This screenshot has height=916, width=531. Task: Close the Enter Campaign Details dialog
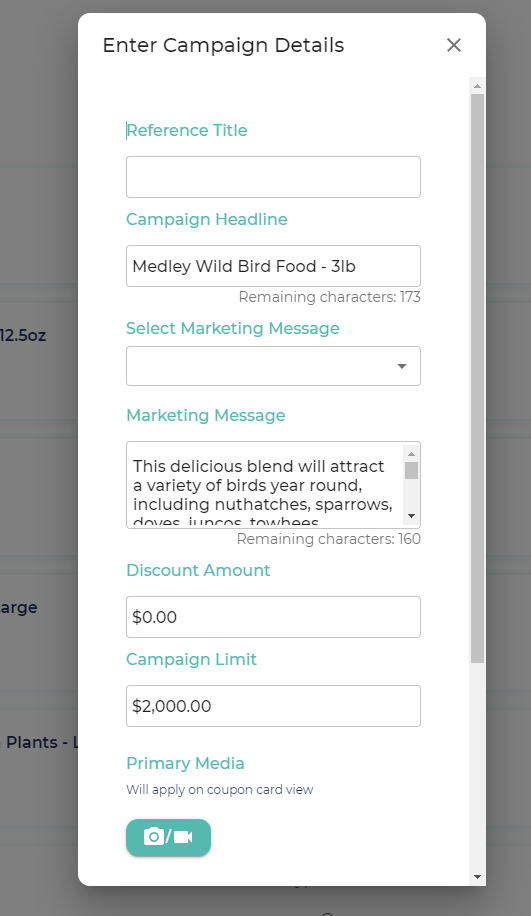pos(454,45)
